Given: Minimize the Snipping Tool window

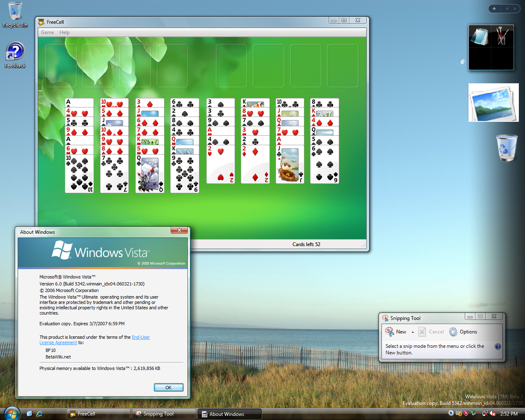Looking at the screenshot, I should [x=470, y=317].
